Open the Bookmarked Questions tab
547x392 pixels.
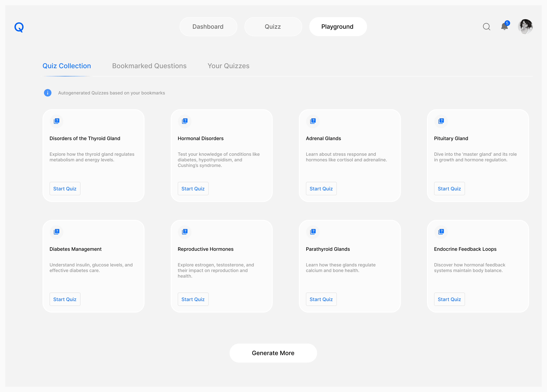tap(149, 66)
